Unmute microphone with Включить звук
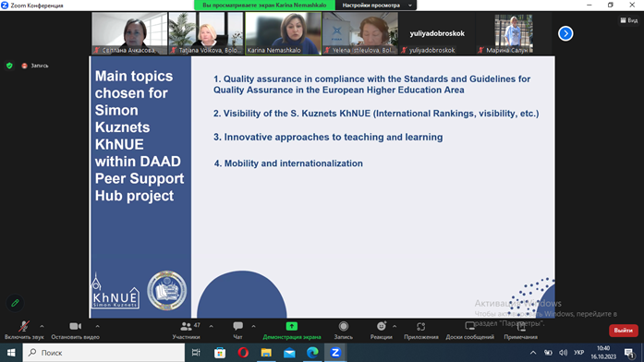This screenshot has width=644, height=362. tap(24, 330)
